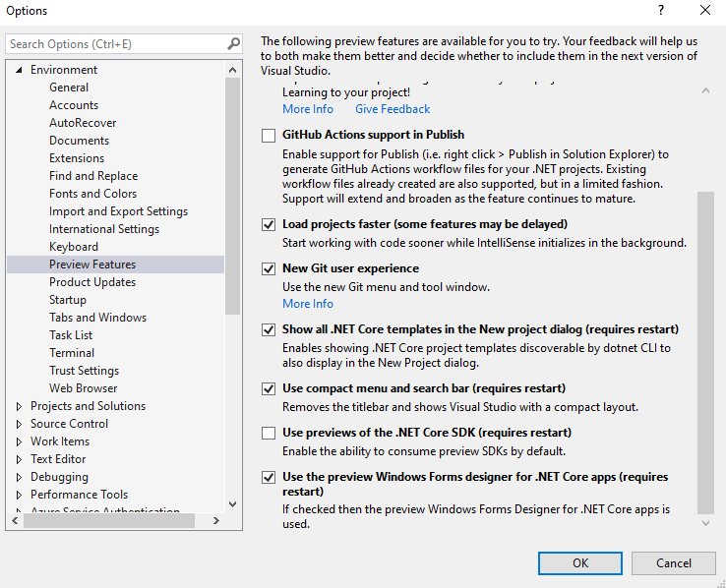Select AutoRecover in the tree
Screen dimensions: 726x588
(83, 123)
